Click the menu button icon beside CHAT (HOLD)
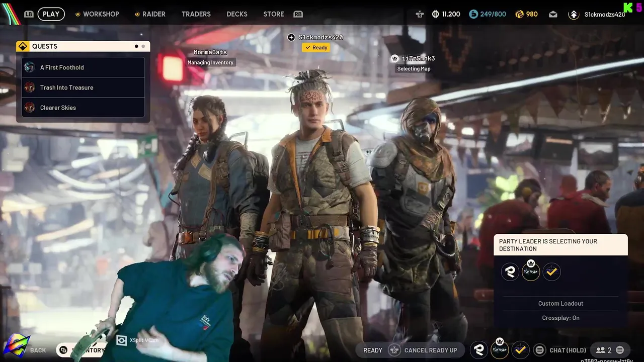The height and width of the screenshot is (362, 644). click(540, 350)
